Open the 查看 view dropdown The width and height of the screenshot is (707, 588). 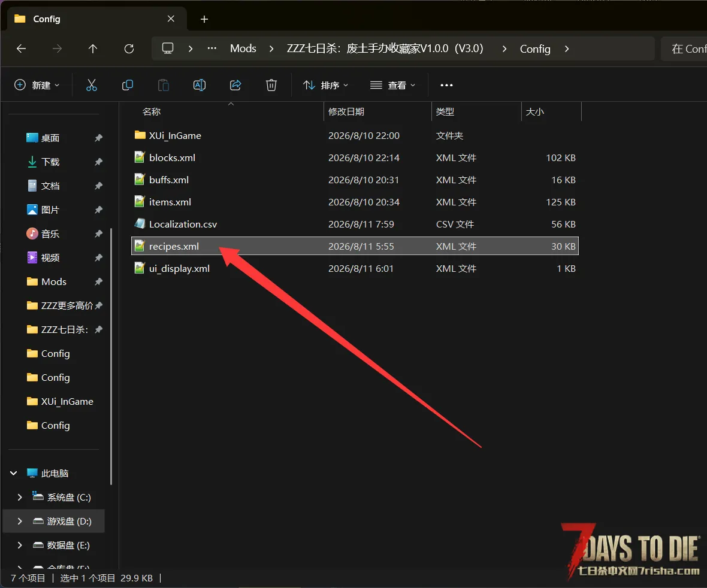pyautogui.click(x=392, y=85)
